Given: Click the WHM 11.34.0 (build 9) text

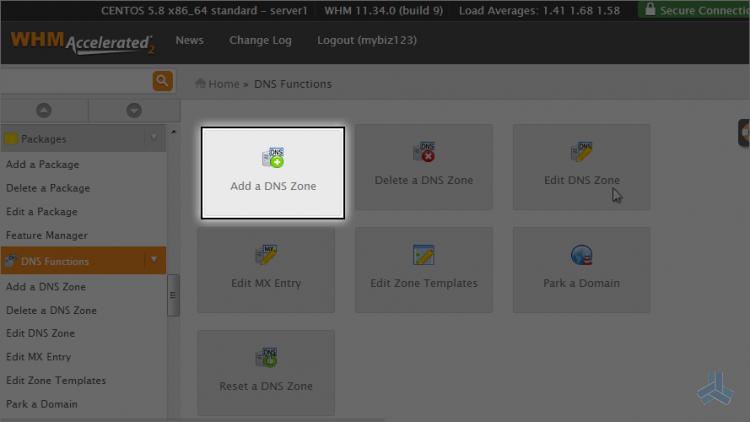Looking at the screenshot, I should [x=384, y=10].
